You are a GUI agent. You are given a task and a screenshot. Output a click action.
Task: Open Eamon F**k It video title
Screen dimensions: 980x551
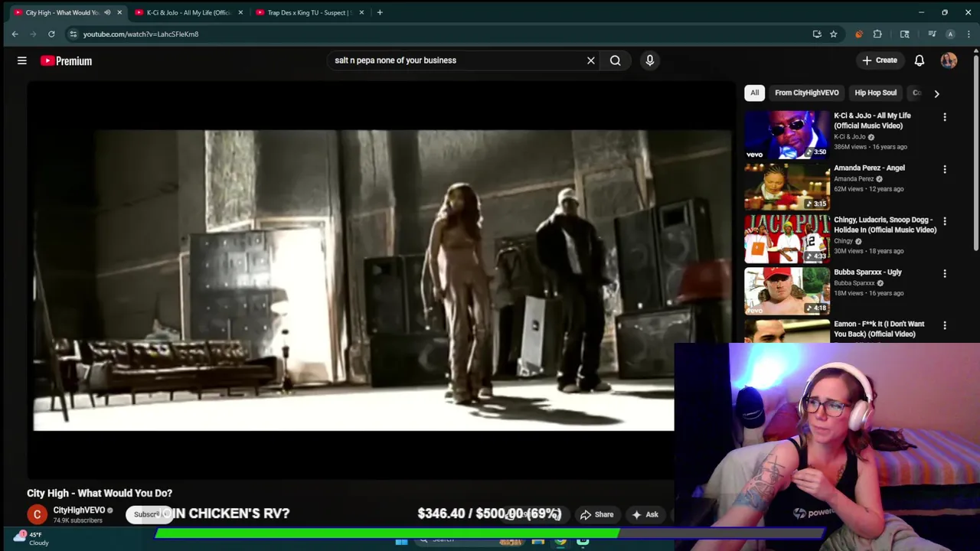point(879,329)
